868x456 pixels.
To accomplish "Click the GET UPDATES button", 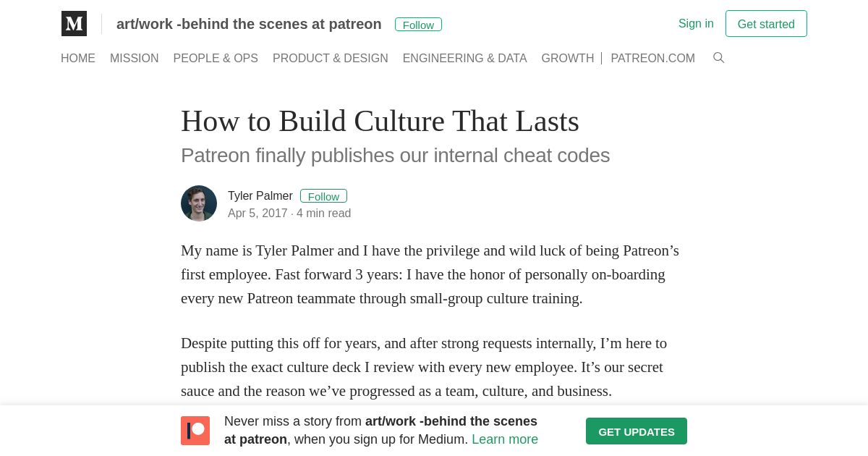I will point(637,431).
